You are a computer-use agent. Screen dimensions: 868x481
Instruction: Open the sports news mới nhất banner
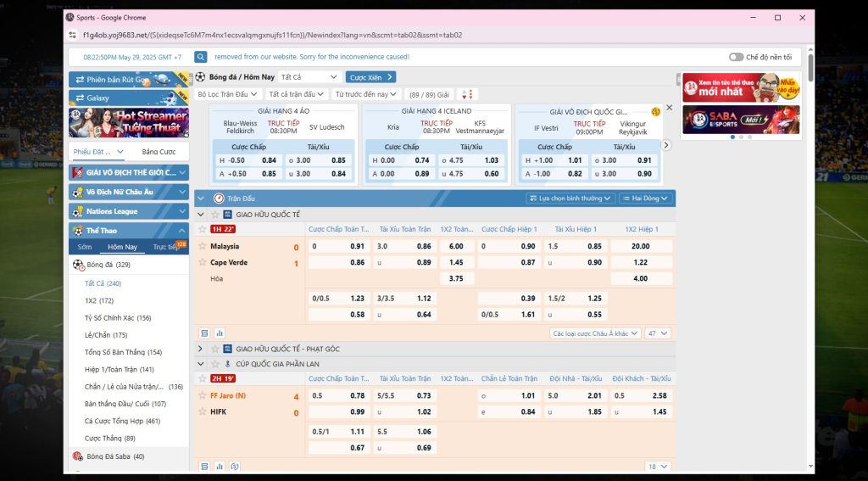tap(741, 87)
